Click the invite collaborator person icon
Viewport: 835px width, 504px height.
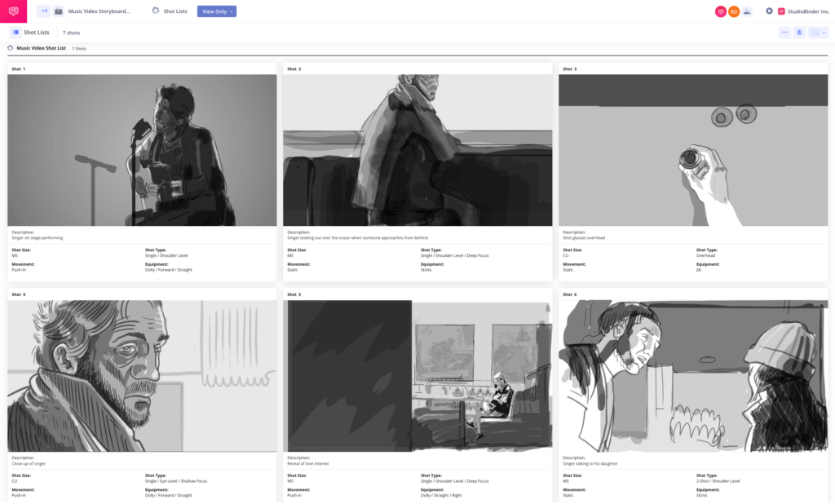coord(747,11)
